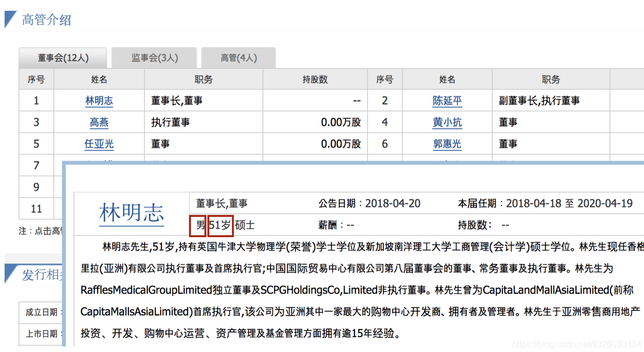The width and height of the screenshot is (644, 352).
Task: View 黄小抗 director details
Action: [x=447, y=122]
